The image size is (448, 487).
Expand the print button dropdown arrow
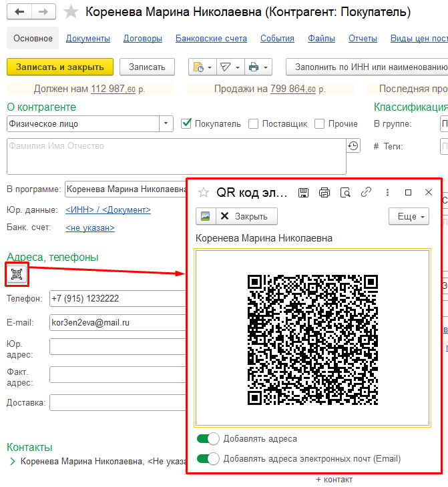click(266, 67)
